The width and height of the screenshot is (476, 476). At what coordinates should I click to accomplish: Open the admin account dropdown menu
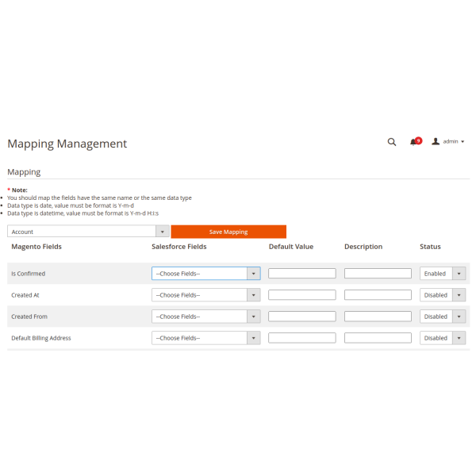[454, 142]
